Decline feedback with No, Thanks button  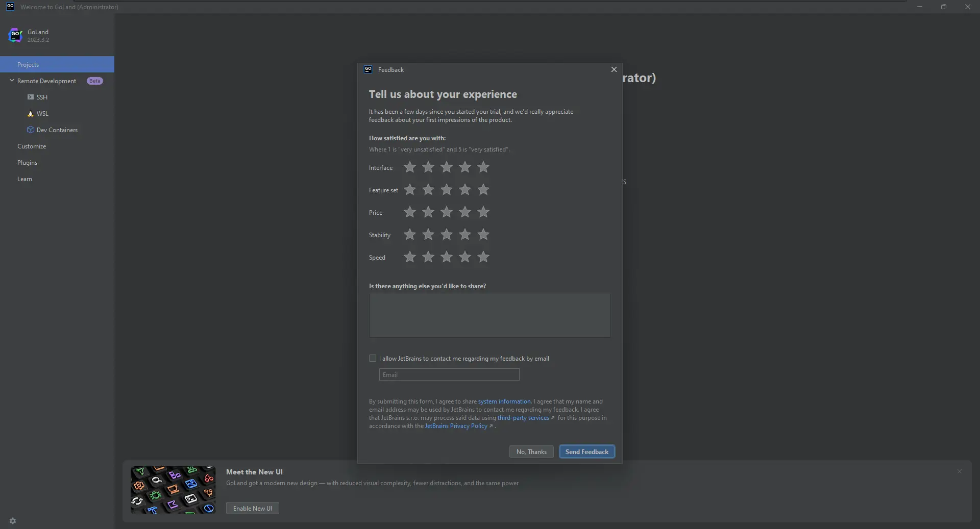(531, 452)
